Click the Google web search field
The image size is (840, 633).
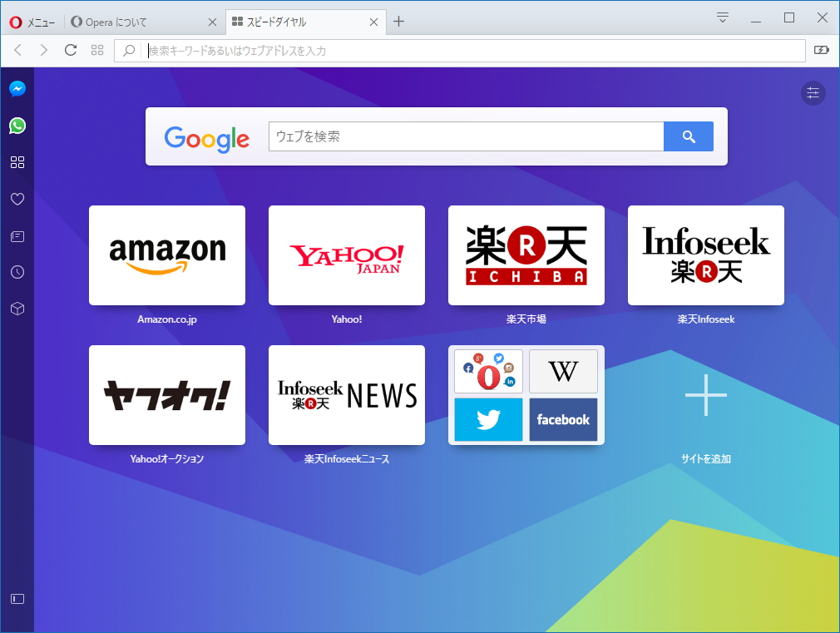[x=464, y=136]
